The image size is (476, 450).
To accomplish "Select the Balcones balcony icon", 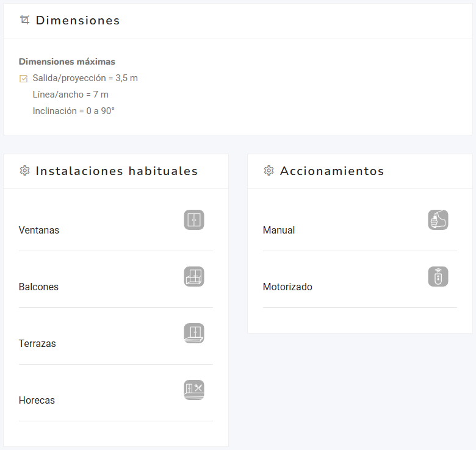I will pyautogui.click(x=194, y=277).
